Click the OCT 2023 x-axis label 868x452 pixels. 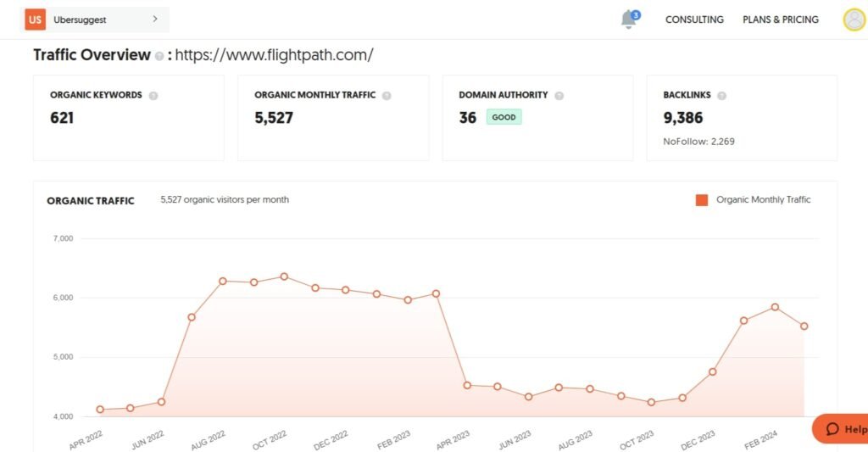click(637, 440)
